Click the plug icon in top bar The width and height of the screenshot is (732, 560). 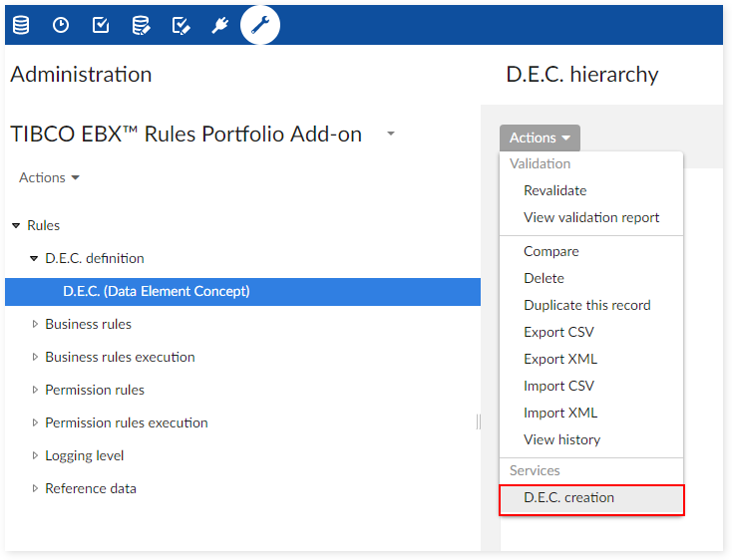[x=220, y=25]
